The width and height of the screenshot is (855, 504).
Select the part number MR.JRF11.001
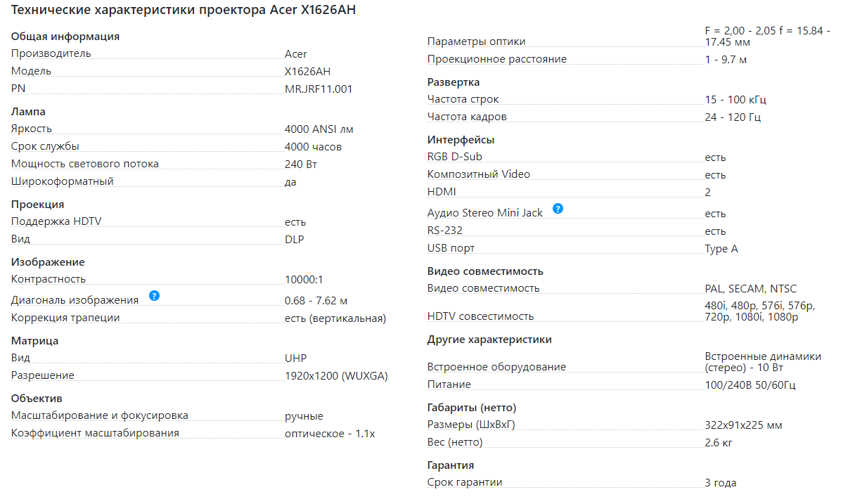click(x=319, y=89)
